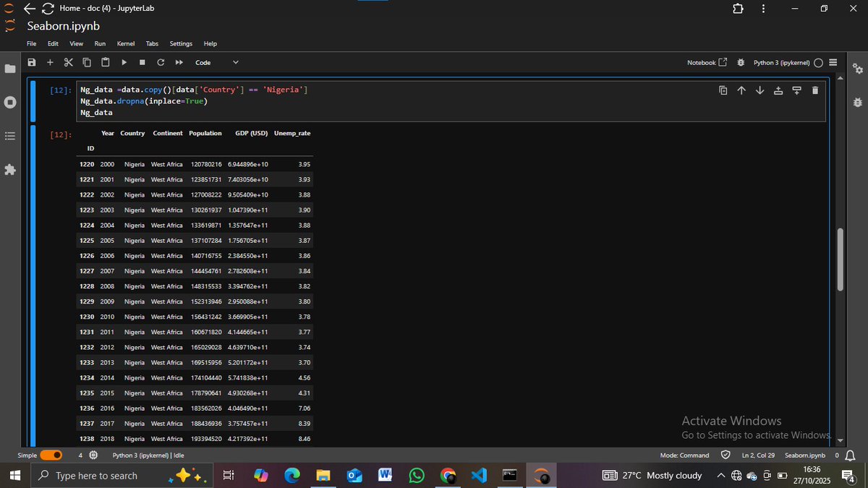The width and height of the screenshot is (868, 488).
Task: Open cell type dropdown showing Code
Action: coord(216,62)
